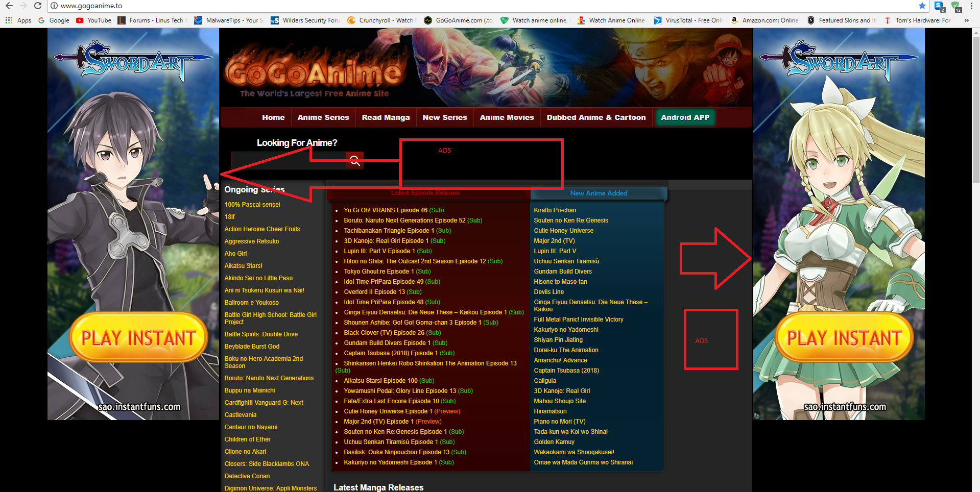Screen dimensions: 980x492
Task: Open the VirusTotal bookmark
Action: click(688, 20)
